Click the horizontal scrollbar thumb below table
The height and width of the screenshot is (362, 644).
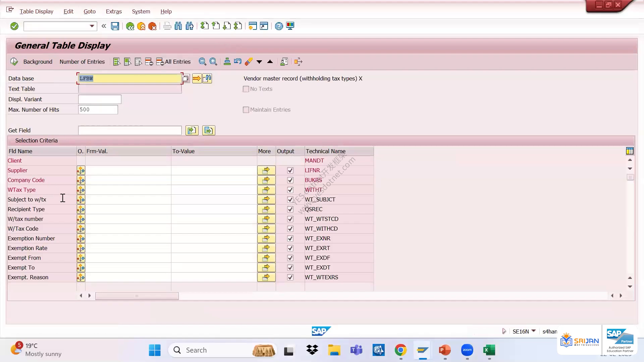point(137,296)
